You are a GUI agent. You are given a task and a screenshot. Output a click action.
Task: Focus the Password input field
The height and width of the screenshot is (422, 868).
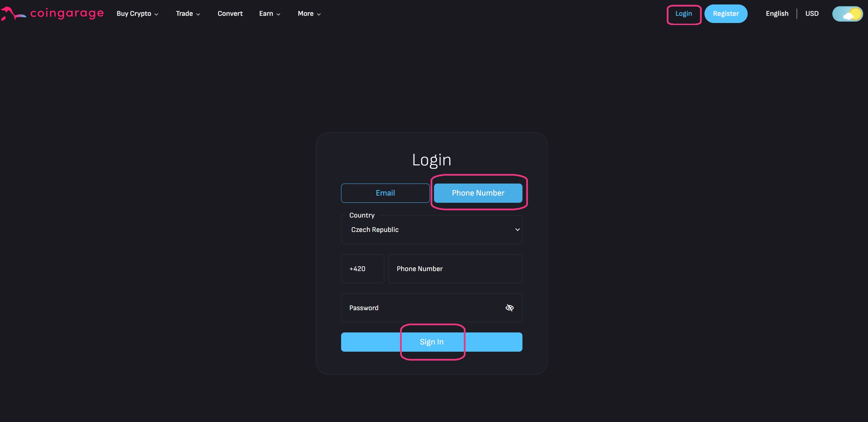[432, 308]
